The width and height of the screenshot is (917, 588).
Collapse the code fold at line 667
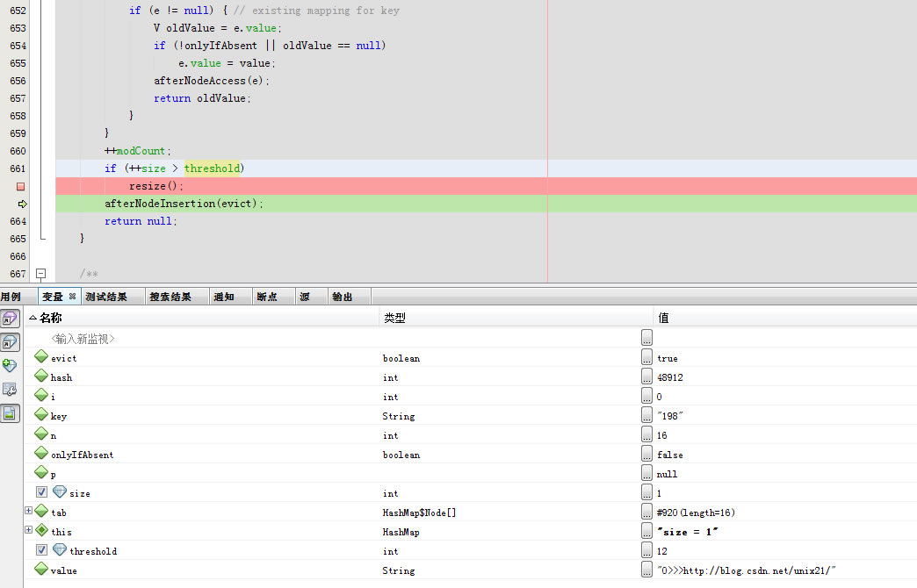point(41,274)
